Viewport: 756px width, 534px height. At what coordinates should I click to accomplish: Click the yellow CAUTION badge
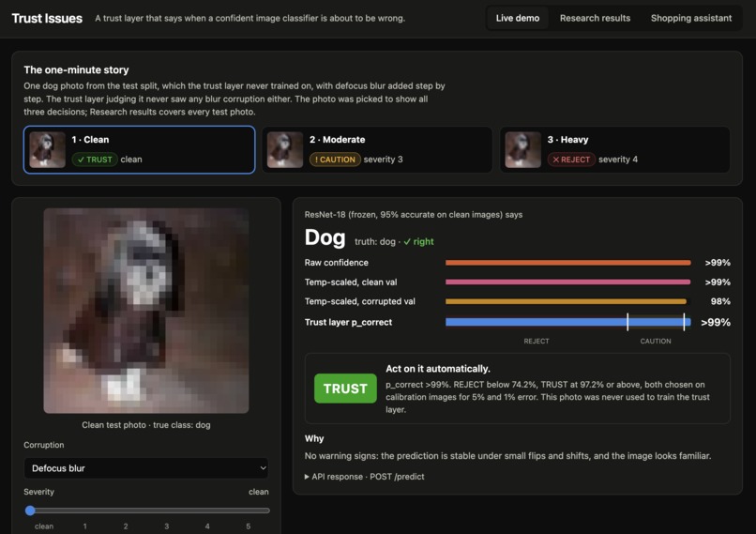click(335, 160)
